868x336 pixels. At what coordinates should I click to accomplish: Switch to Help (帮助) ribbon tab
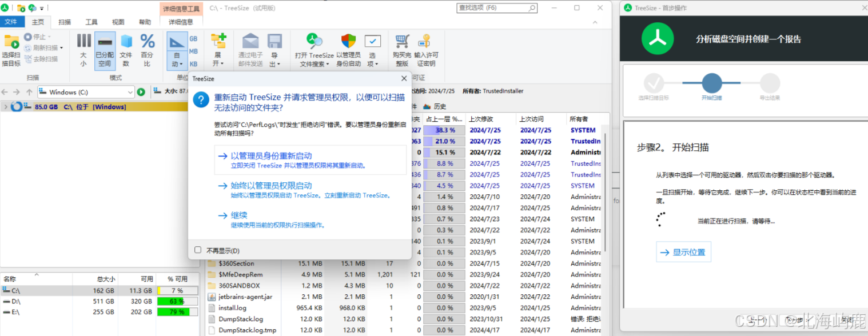pos(145,22)
